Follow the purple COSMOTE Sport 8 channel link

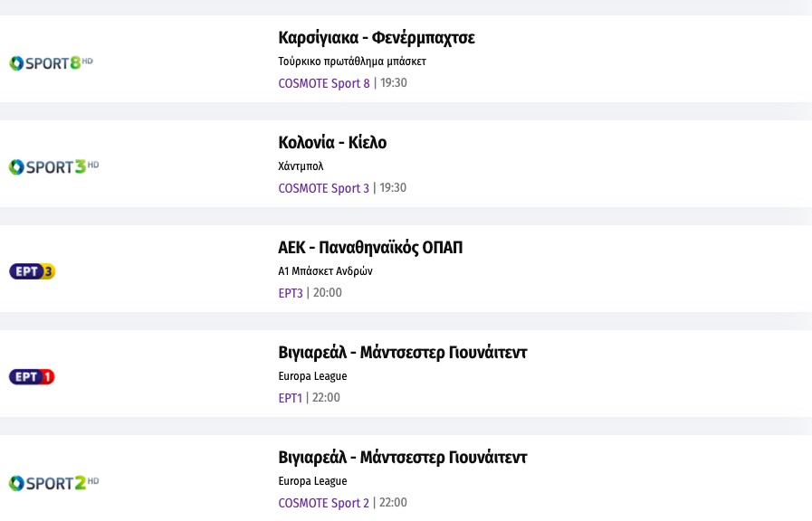(x=324, y=83)
